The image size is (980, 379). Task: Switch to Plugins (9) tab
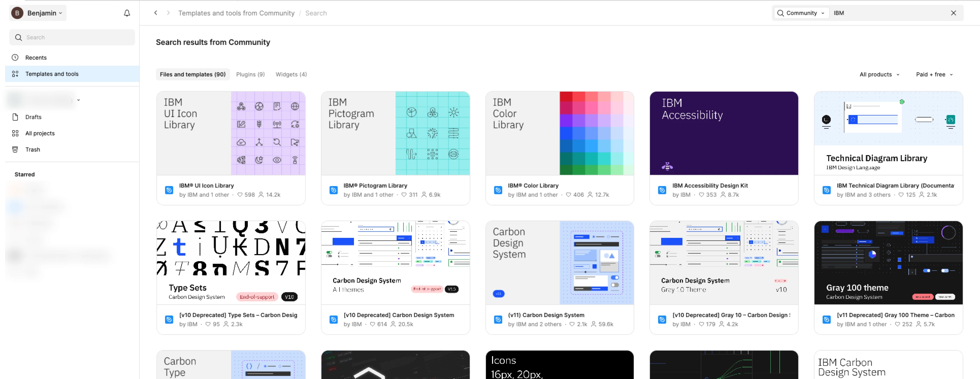(x=250, y=74)
